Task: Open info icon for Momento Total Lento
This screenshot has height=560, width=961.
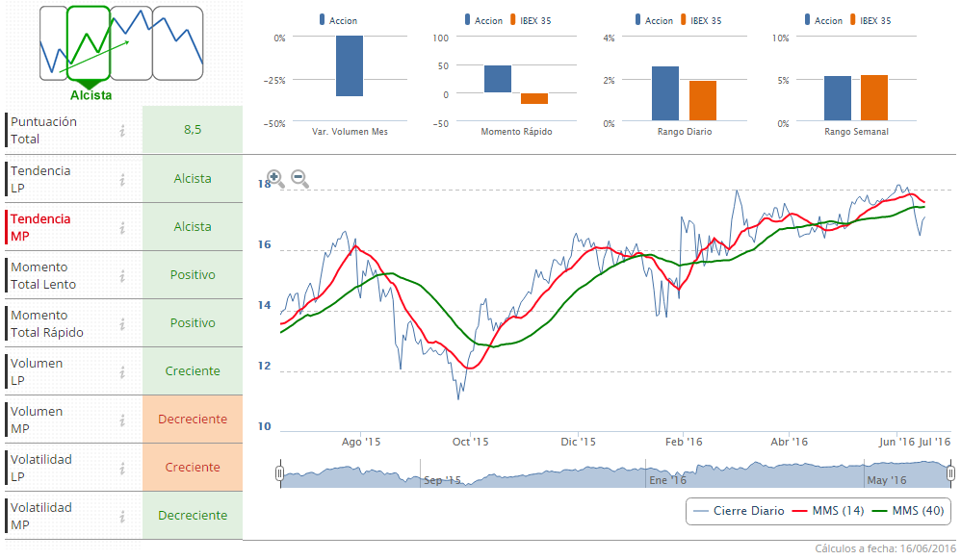Action: point(122,275)
